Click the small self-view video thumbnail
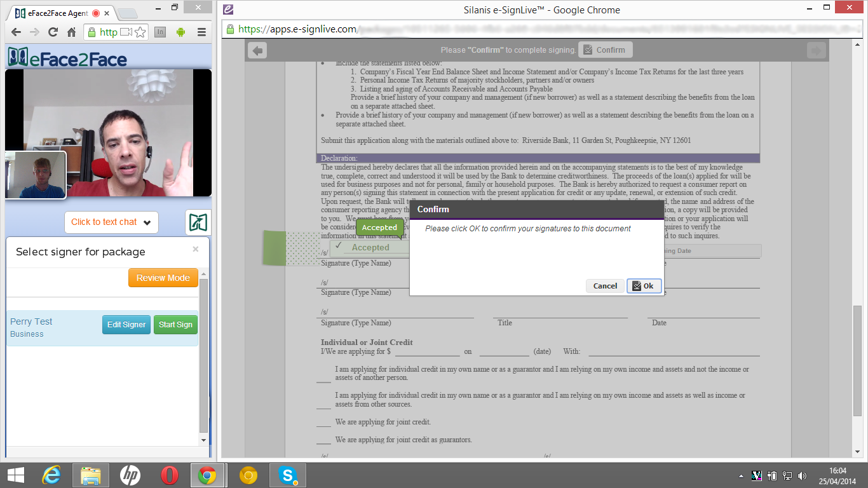The width and height of the screenshot is (868, 488). point(36,175)
